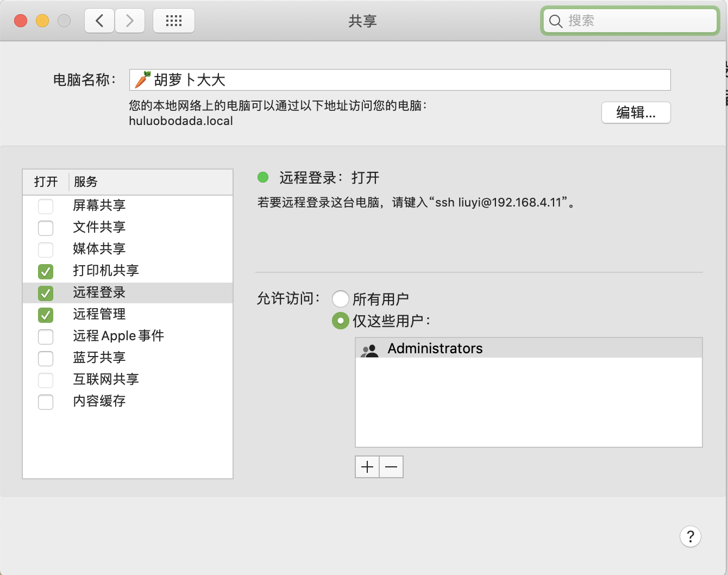The width and height of the screenshot is (728, 575).
Task: Click the minus button below the user list
Action: 391,466
